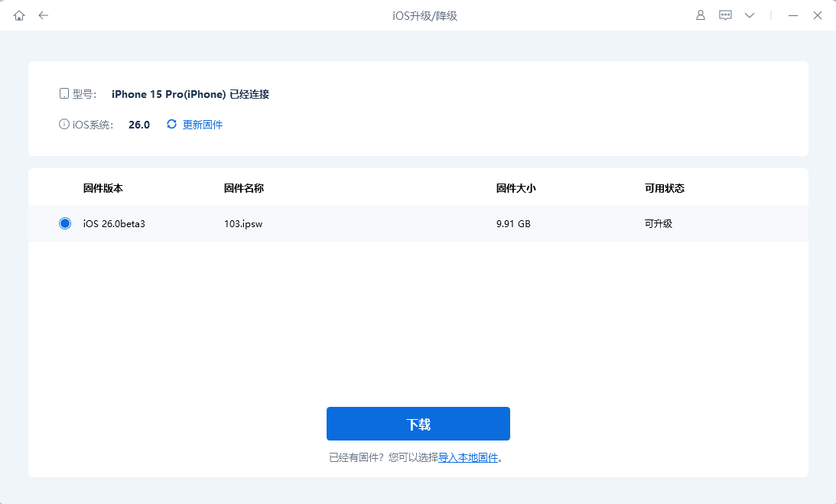836x504 pixels.
Task: Open the feedback chat icon
Action: click(x=725, y=15)
